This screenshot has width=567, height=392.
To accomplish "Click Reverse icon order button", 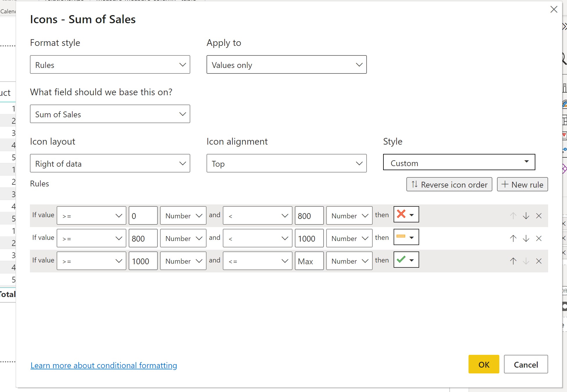I will (x=449, y=184).
